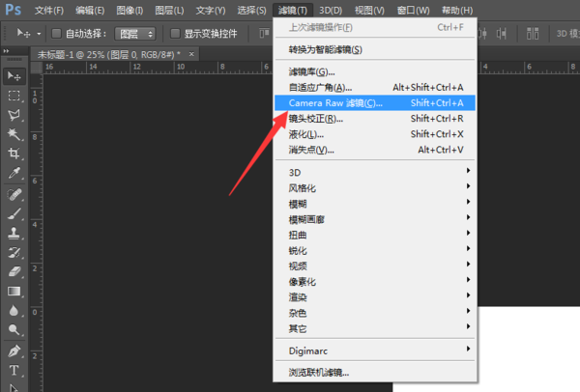580x392 pixels.
Task: Expand the 渲染 submenu
Action: 375,297
